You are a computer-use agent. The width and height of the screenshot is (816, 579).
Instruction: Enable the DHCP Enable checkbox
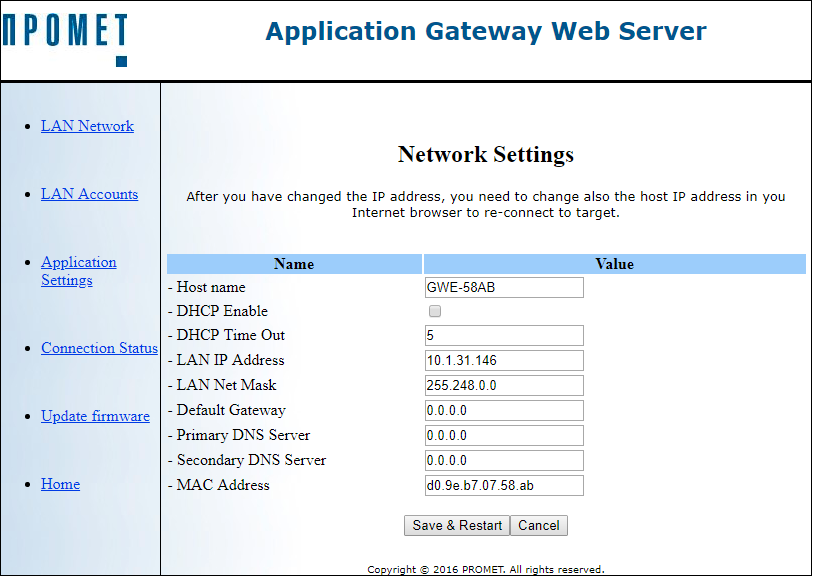(435, 311)
